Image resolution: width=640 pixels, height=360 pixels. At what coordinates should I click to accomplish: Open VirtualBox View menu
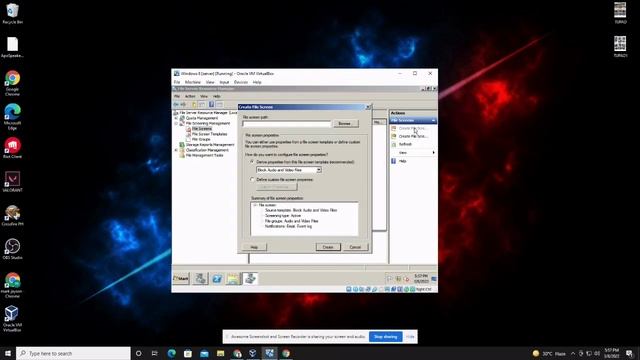pos(210,82)
